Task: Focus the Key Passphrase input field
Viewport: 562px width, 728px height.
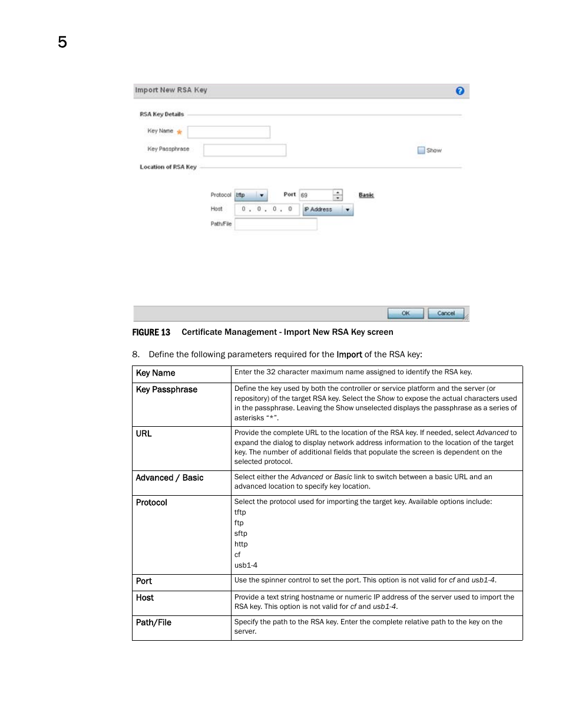Action: pos(244,150)
